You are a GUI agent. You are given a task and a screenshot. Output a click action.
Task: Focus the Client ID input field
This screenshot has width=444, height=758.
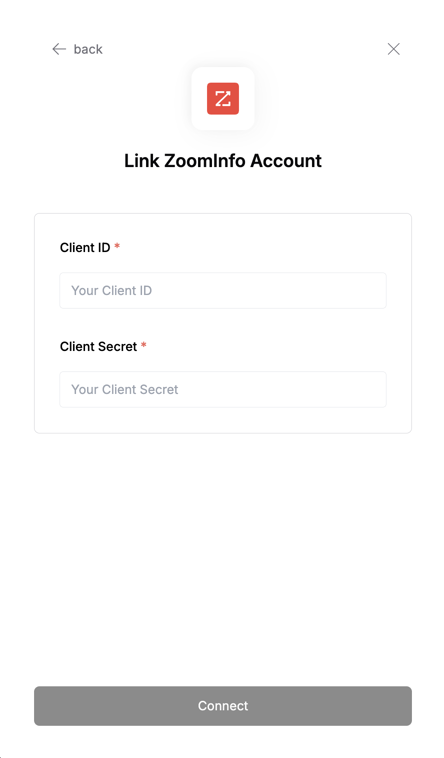[x=223, y=291]
